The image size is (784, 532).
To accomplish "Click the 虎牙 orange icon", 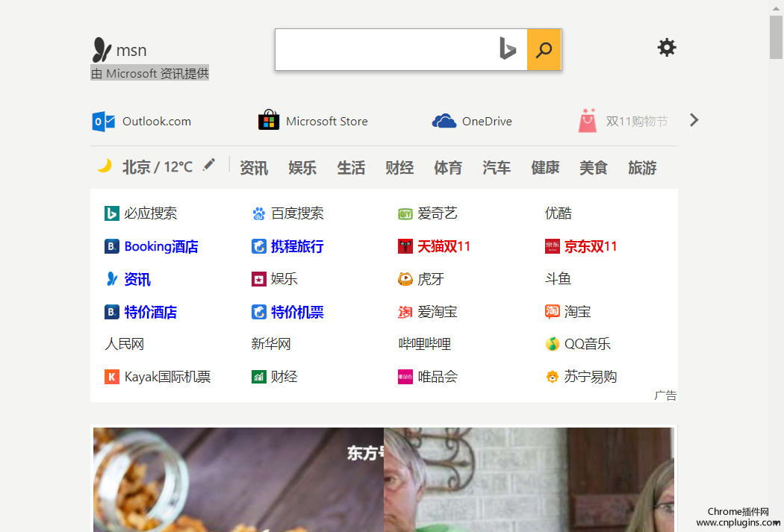I will [405, 279].
